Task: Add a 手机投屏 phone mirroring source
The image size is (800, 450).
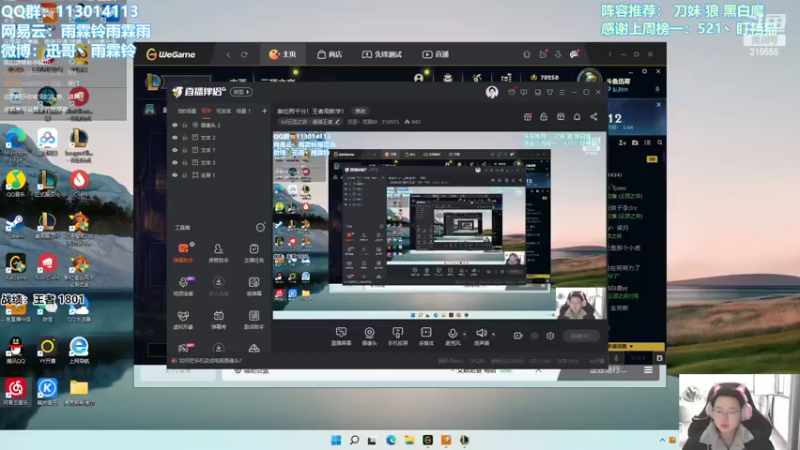Action: (x=397, y=336)
